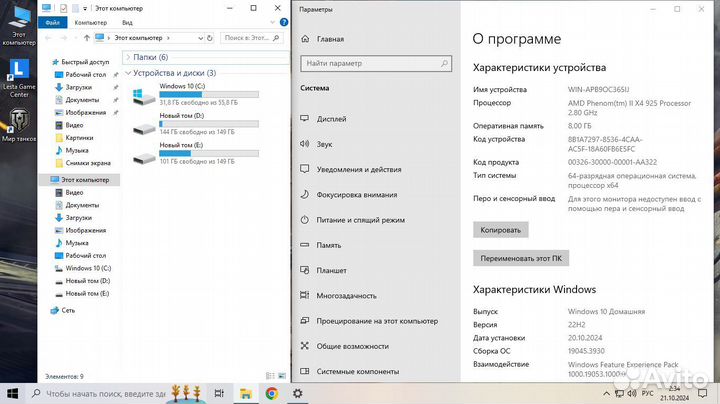Click the Explorer refresh button
The height and width of the screenshot is (404, 720).
(210, 38)
